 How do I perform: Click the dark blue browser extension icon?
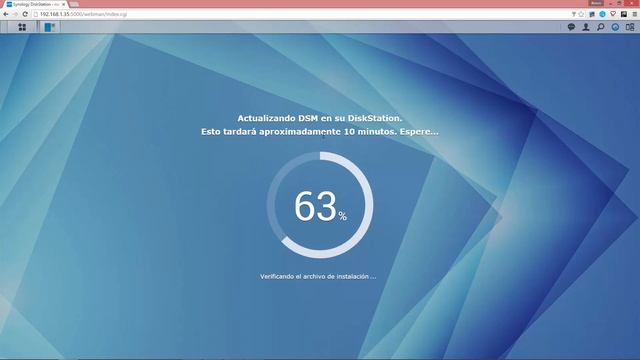tap(592, 14)
